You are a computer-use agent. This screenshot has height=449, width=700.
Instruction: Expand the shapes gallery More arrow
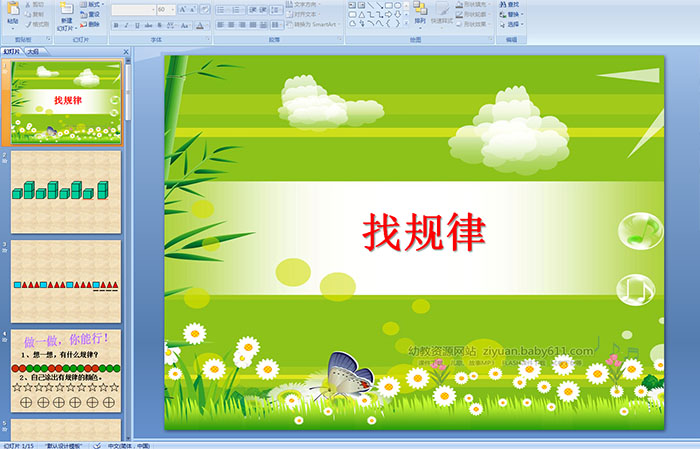pyautogui.click(x=406, y=23)
